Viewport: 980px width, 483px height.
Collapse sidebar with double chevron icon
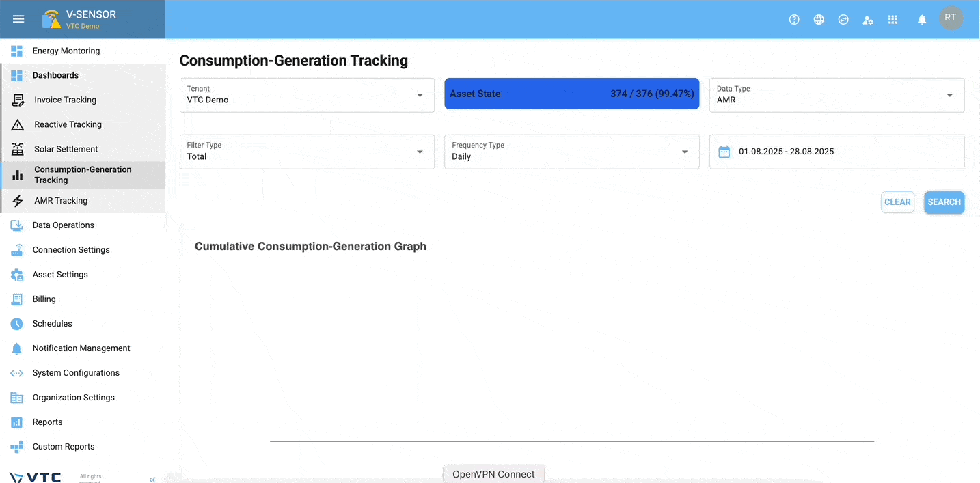tap(152, 480)
